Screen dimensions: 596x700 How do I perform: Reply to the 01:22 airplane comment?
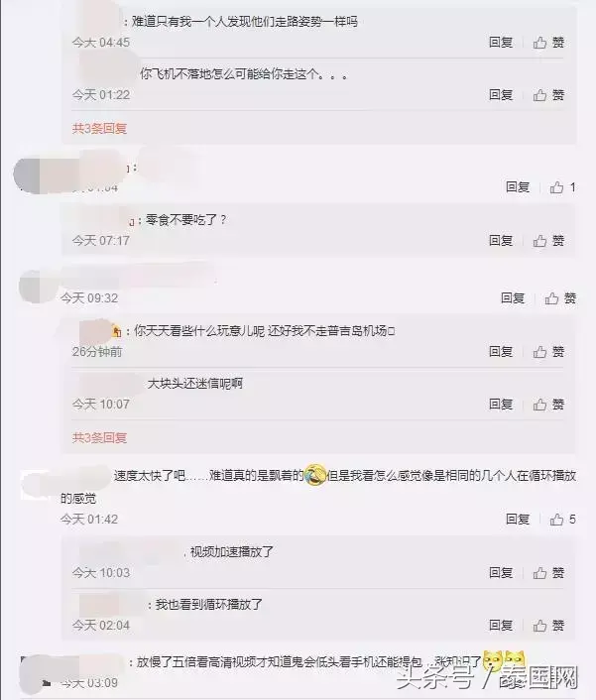(501, 95)
